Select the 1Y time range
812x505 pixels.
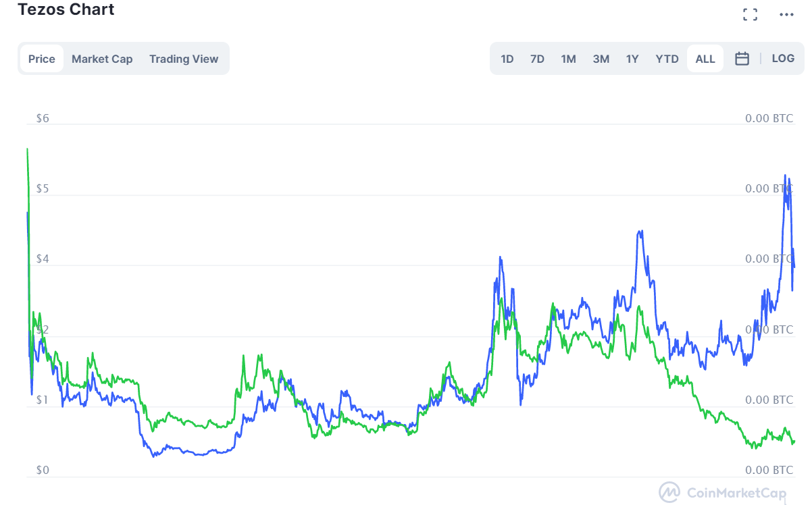(632, 59)
